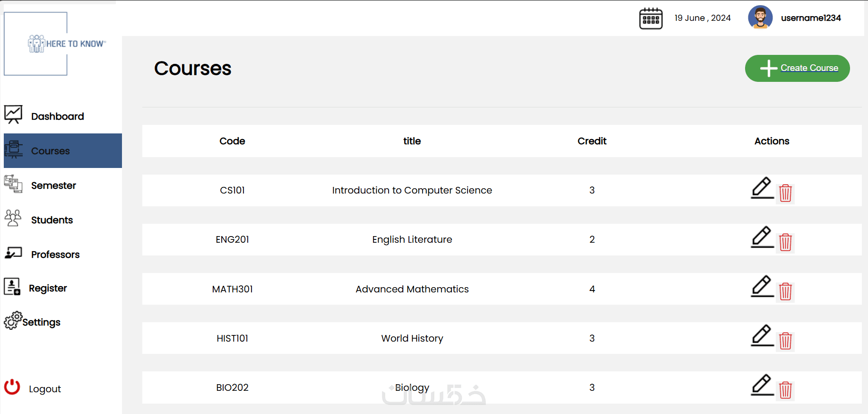
Task: Click the calendar icon in header
Action: [x=651, y=18]
